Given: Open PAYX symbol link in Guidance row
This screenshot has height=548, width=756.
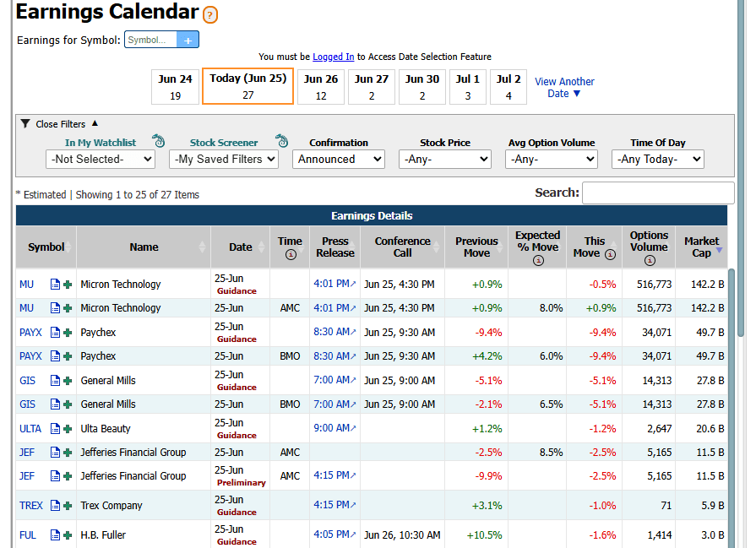Looking at the screenshot, I should (x=30, y=333).
